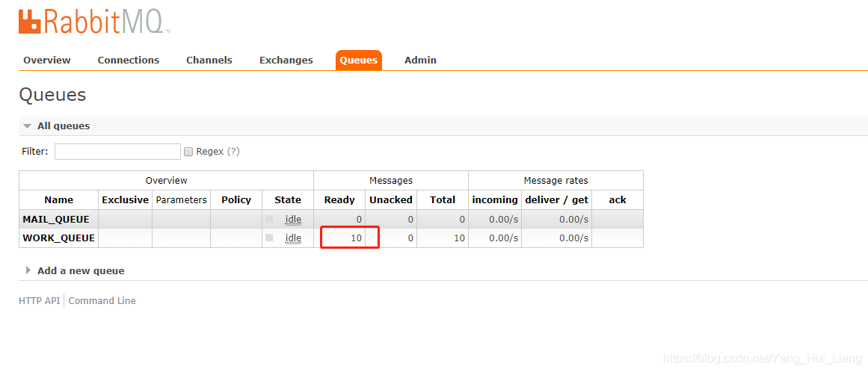
Task: Sort by Ready messages column
Action: point(339,200)
